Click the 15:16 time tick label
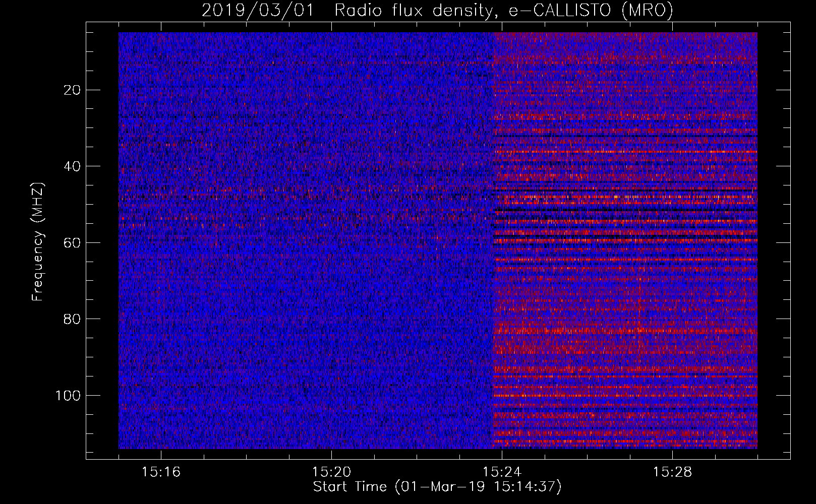This screenshot has height=504, width=816. 161,472
